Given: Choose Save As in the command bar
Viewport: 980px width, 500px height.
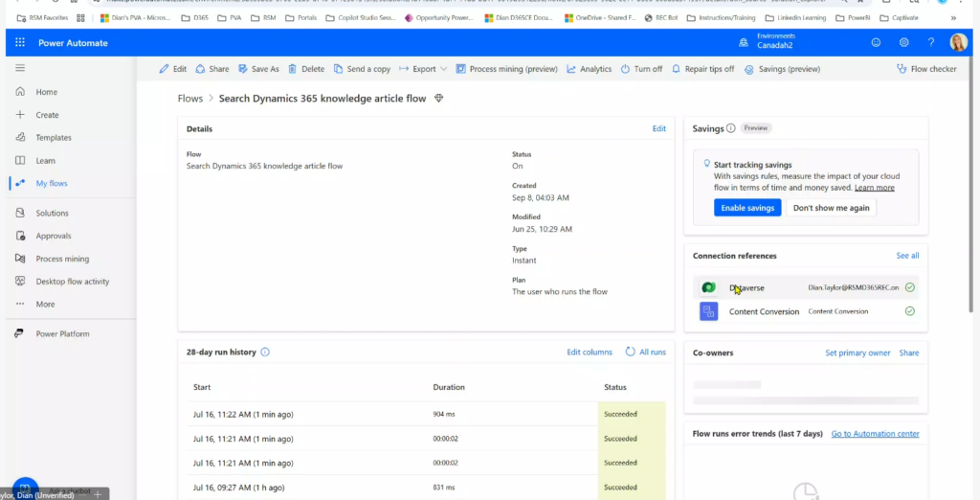Looking at the screenshot, I should [258, 69].
